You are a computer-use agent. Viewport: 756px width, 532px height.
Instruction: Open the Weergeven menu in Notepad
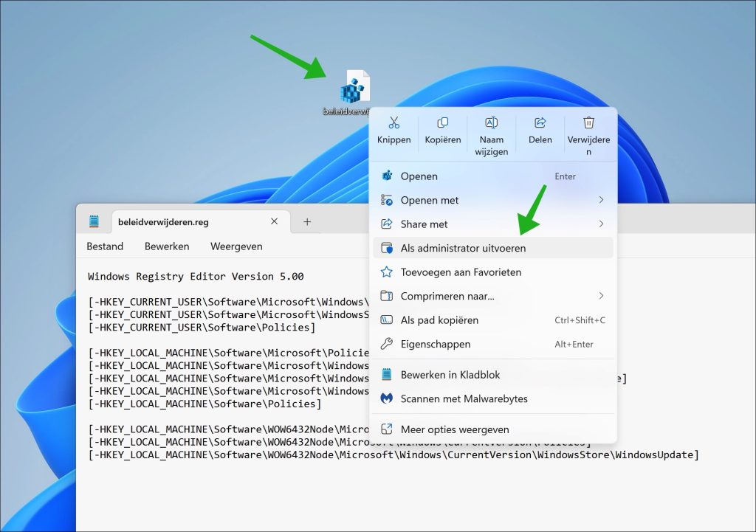click(x=236, y=246)
